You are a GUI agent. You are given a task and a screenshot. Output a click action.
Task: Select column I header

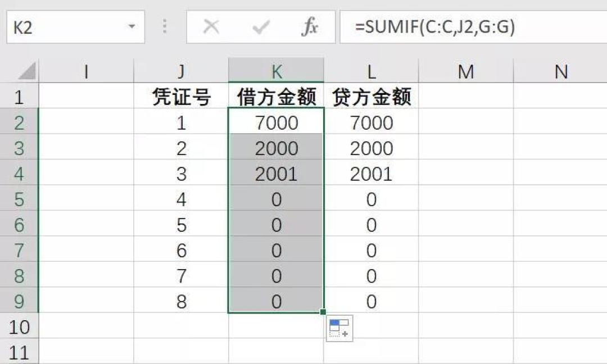point(87,71)
